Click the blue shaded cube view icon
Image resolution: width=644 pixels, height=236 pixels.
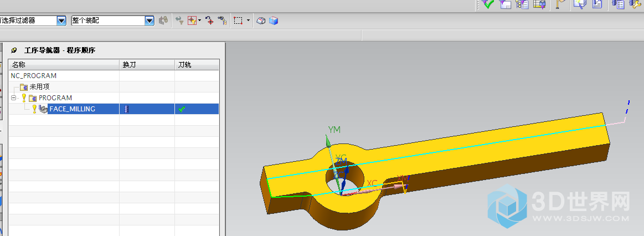coord(274,20)
